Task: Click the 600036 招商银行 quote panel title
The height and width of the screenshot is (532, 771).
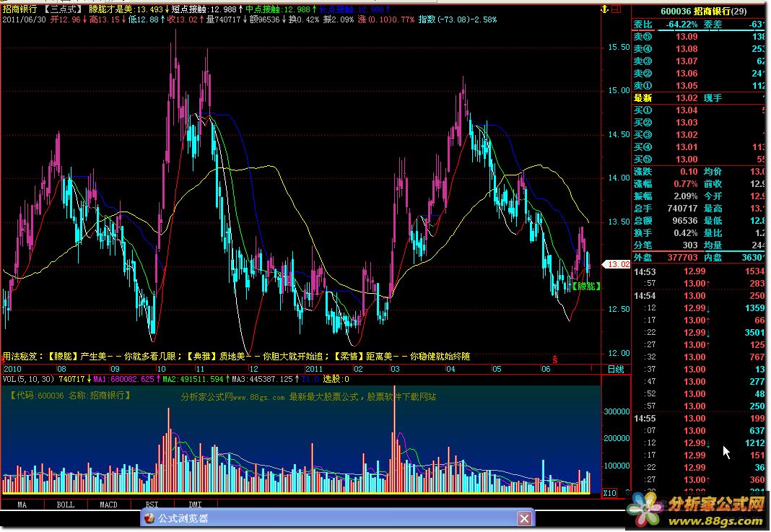Action: click(x=703, y=12)
